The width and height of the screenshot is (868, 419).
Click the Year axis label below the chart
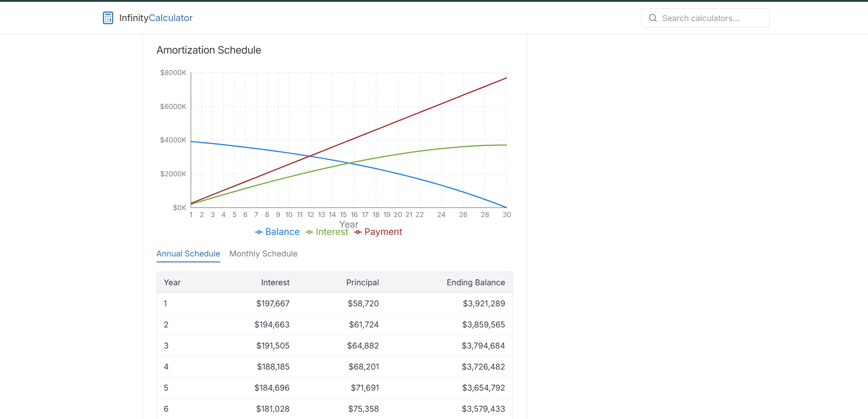tap(349, 224)
